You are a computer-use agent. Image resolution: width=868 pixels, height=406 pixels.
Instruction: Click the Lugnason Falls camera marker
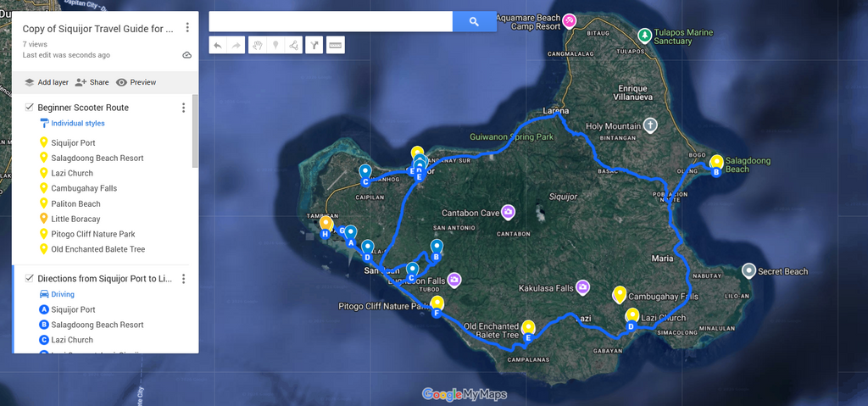(x=454, y=281)
